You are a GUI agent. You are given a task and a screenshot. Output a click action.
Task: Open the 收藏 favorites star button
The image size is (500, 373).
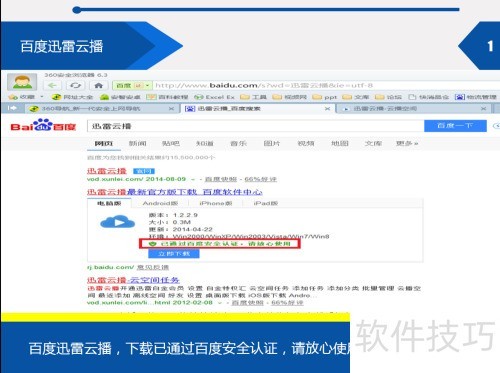22,97
